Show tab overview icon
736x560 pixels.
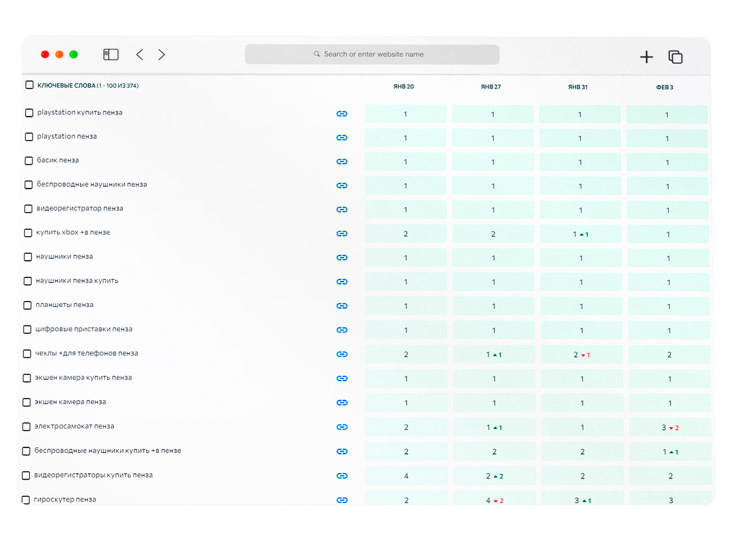tap(675, 57)
